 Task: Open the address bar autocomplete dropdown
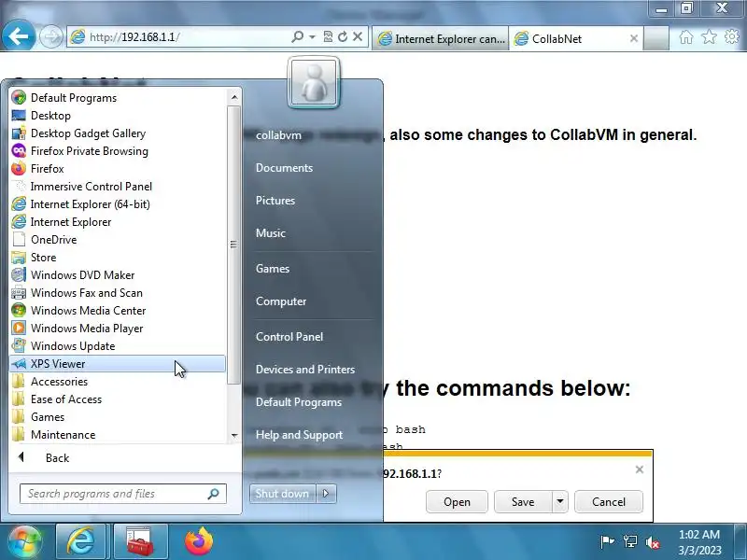(312, 36)
